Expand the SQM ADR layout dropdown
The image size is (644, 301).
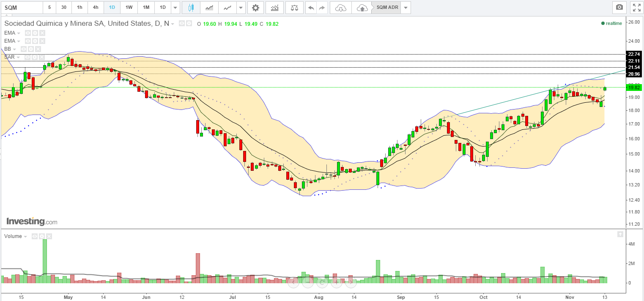[406, 8]
